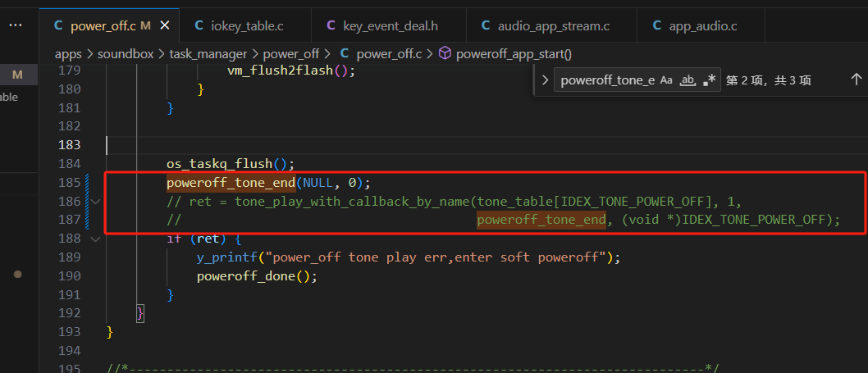Viewport: 868px width, 373px height.
Task: Switch to the app_audio.c tab
Action: [x=701, y=25]
